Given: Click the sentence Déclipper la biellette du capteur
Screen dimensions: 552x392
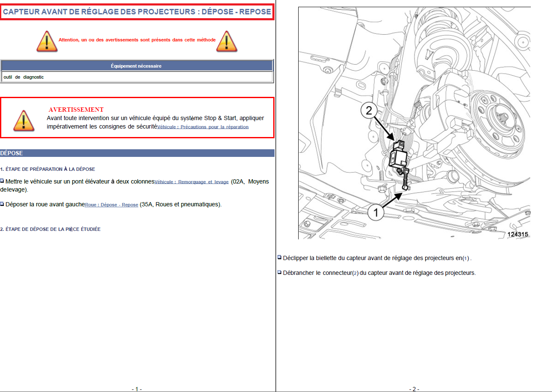Looking at the screenshot, I should click(377, 258).
